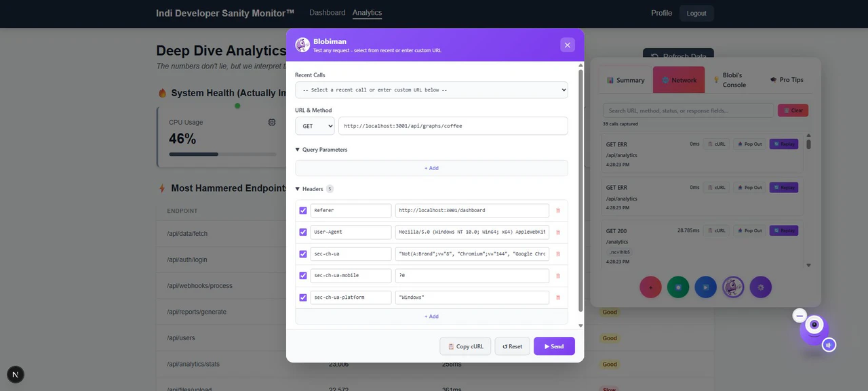Collapse the Query Parameters section
868x391 pixels.
(321, 150)
